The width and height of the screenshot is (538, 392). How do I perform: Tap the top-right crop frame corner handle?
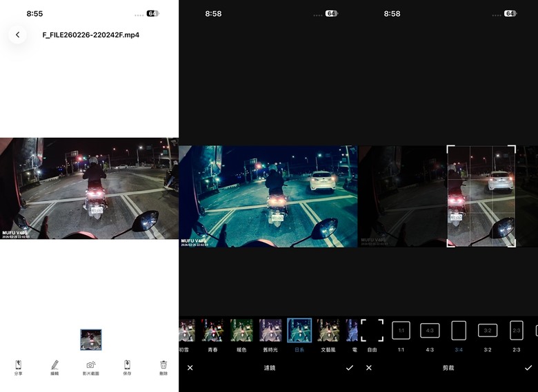click(512, 148)
